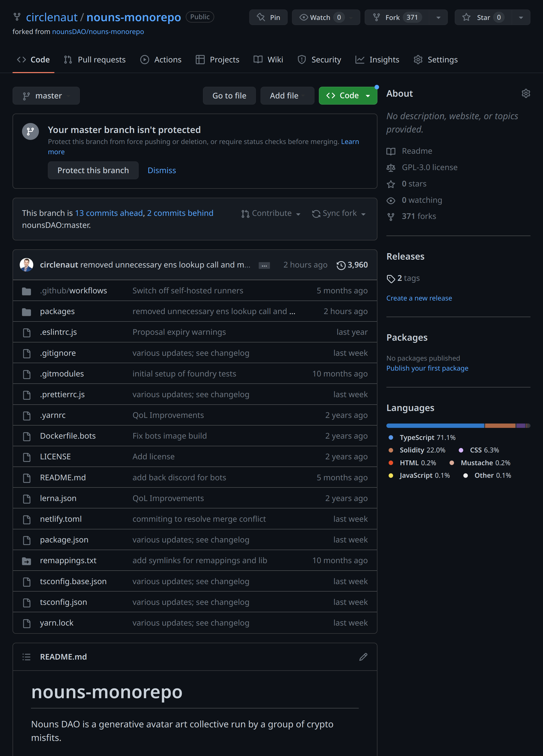Viewport: 543px width, 756px height.
Task: Click Protect this branch button
Action: 93,170
